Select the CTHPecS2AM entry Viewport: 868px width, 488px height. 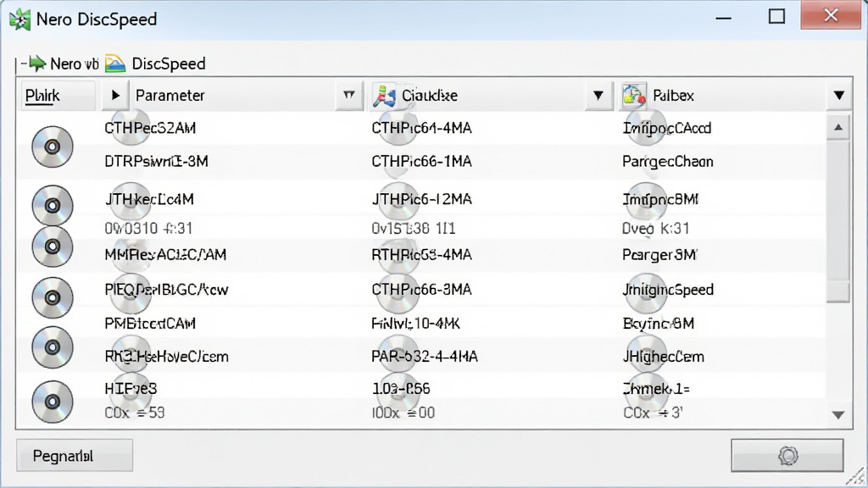point(150,129)
